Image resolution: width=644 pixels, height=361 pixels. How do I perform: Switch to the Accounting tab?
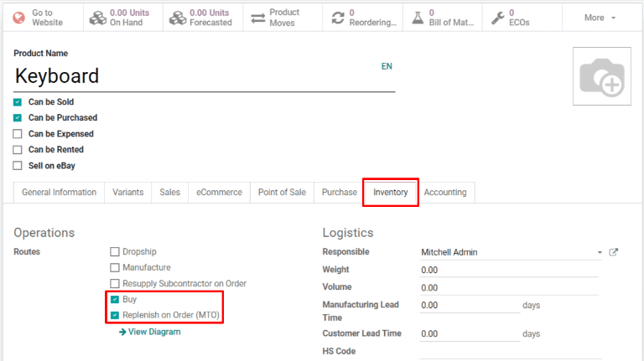click(x=444, y=193)
